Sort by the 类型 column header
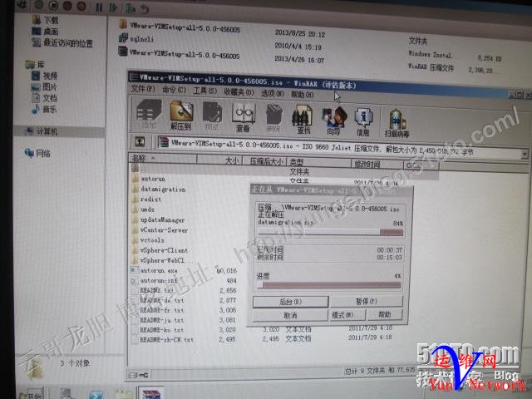 click(x=319, y=163)
